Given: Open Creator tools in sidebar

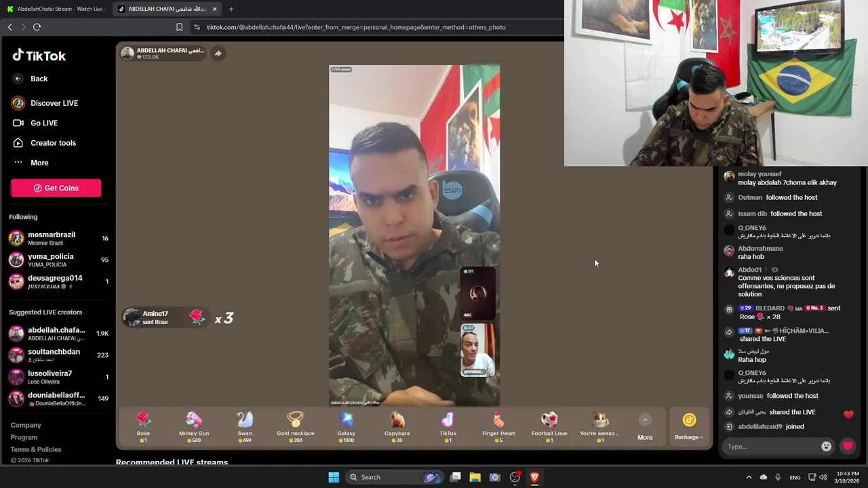Looking at the screenshot, I should [44, 143].
